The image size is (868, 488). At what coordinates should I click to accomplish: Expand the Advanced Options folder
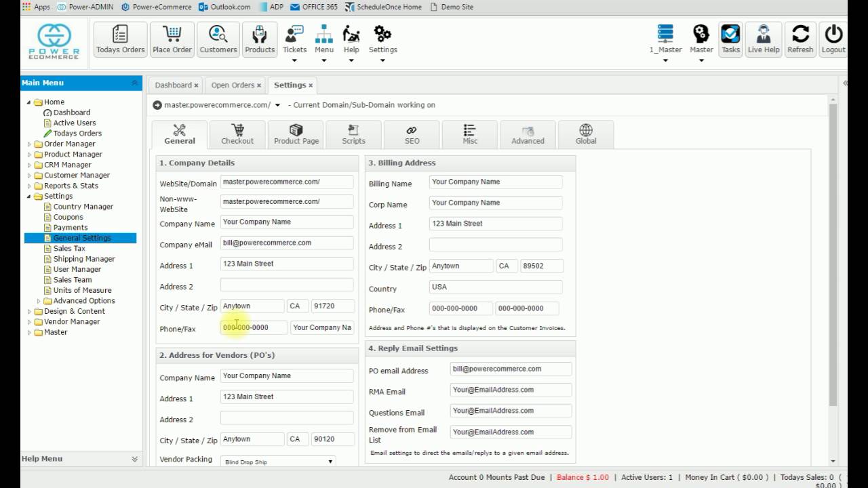coord(39,301)
